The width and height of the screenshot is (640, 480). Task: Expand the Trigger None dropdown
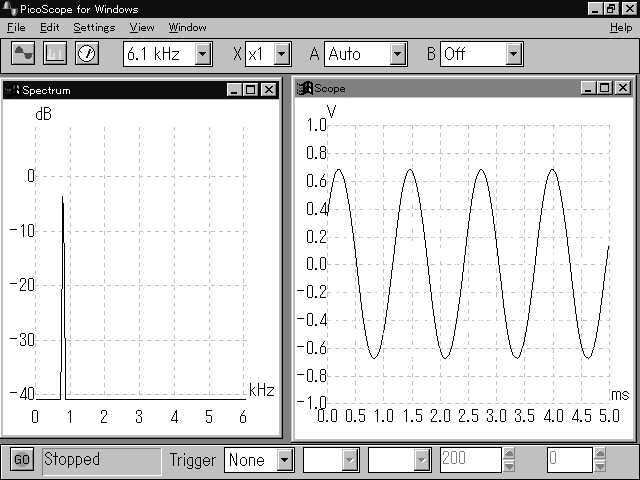point(285,460)
